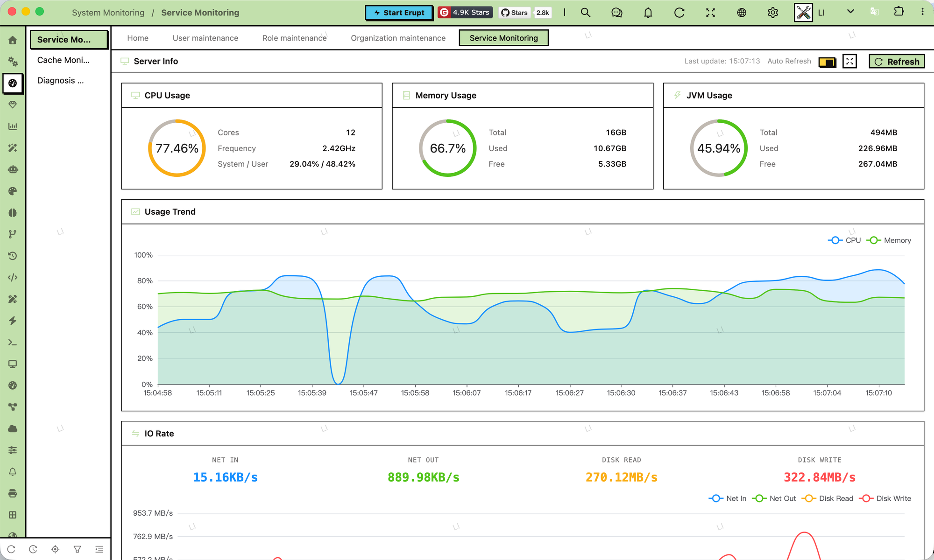Click the cloud icon in the sidebar

pyautogui.click(x=13, y=429)
